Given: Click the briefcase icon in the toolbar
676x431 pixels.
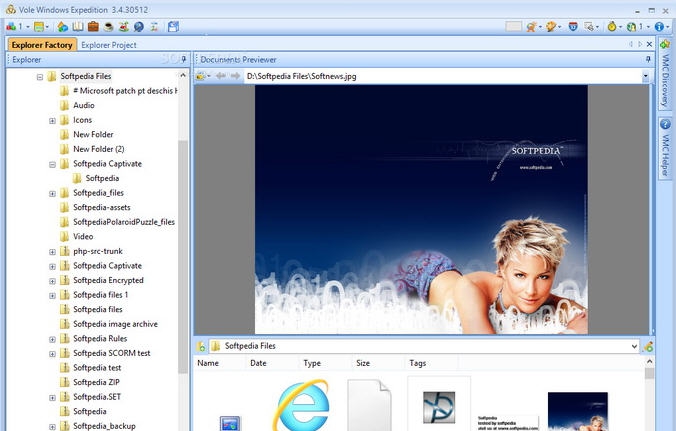Looking at the screenshot, I should coord(93,26).
